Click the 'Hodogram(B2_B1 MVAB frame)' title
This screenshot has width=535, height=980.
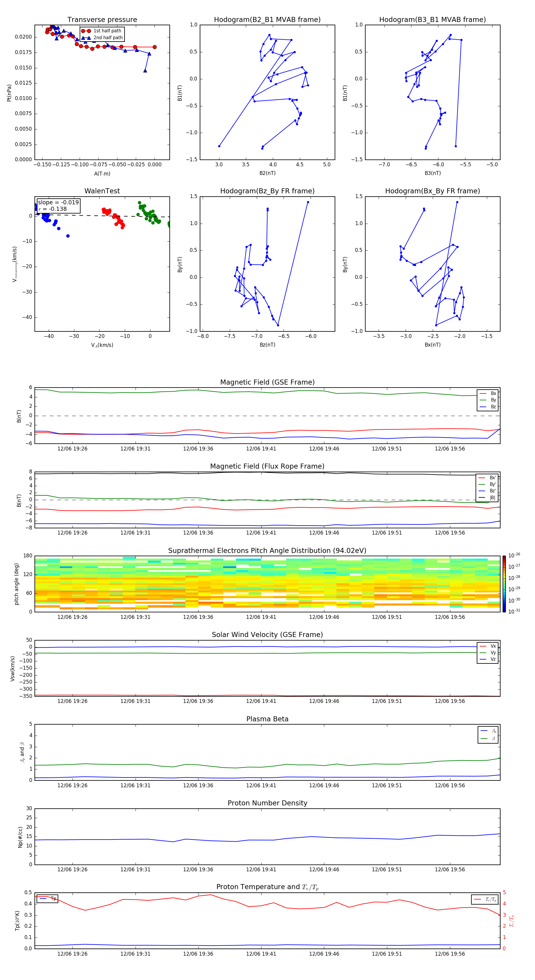click(267, 20)
